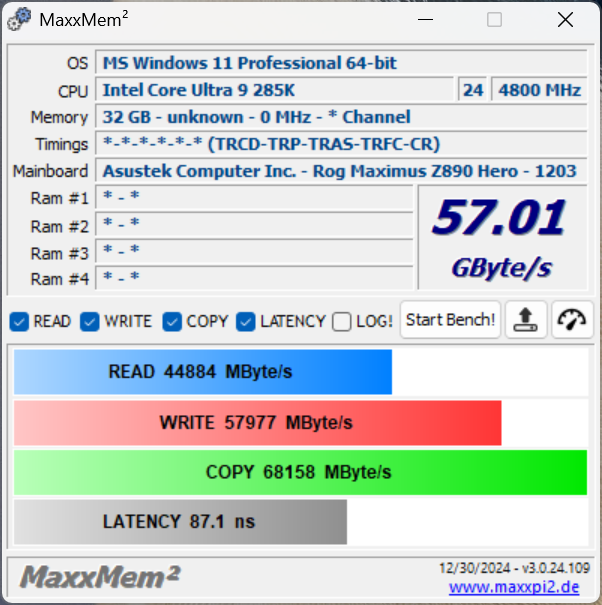The height and width of the screenshot is (605, 602).
Task: Click the CPU core count field 24
Action: 473,90
